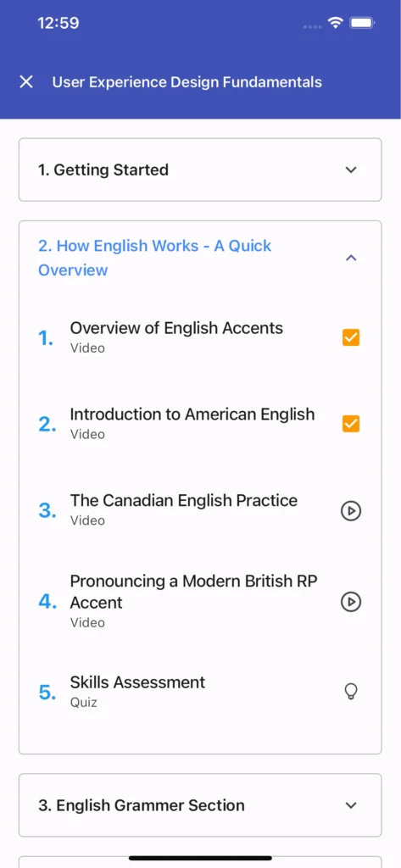The height and width of the screenshot is (868, 401).
Task: Tap the User Experience Design Fundamentals title
Action: (187, 82)
